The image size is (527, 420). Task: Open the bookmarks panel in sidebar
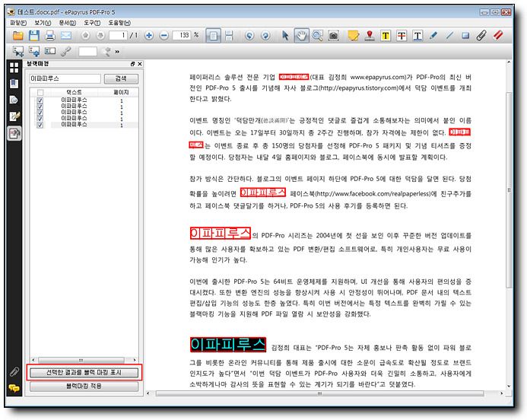[14, 84]
